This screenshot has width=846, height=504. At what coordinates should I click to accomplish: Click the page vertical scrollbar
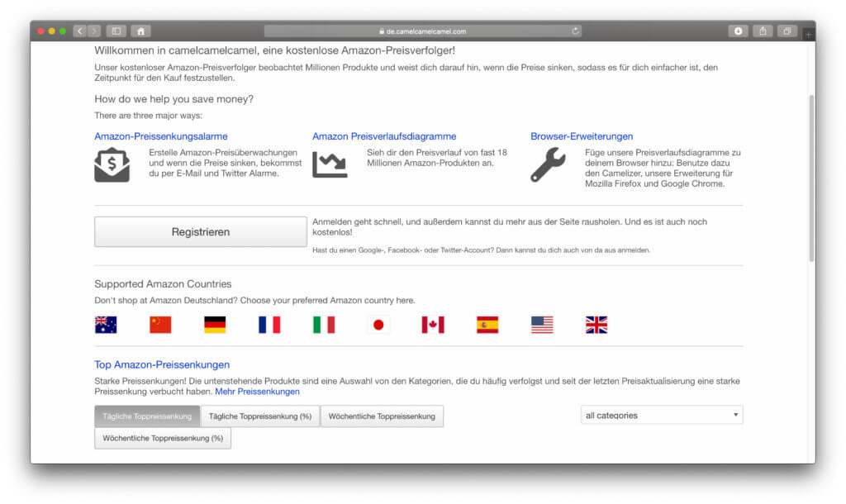click(x=811, y=178)
